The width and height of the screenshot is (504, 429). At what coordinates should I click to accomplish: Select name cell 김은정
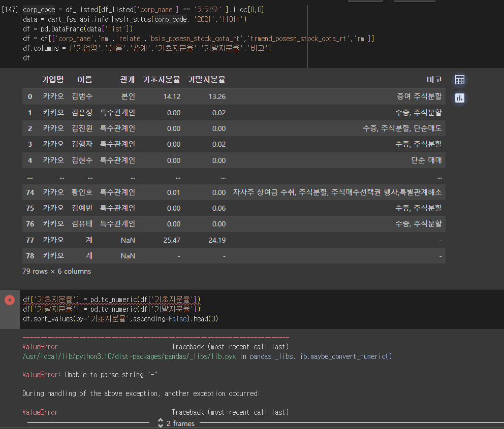(x=82, y=113)
